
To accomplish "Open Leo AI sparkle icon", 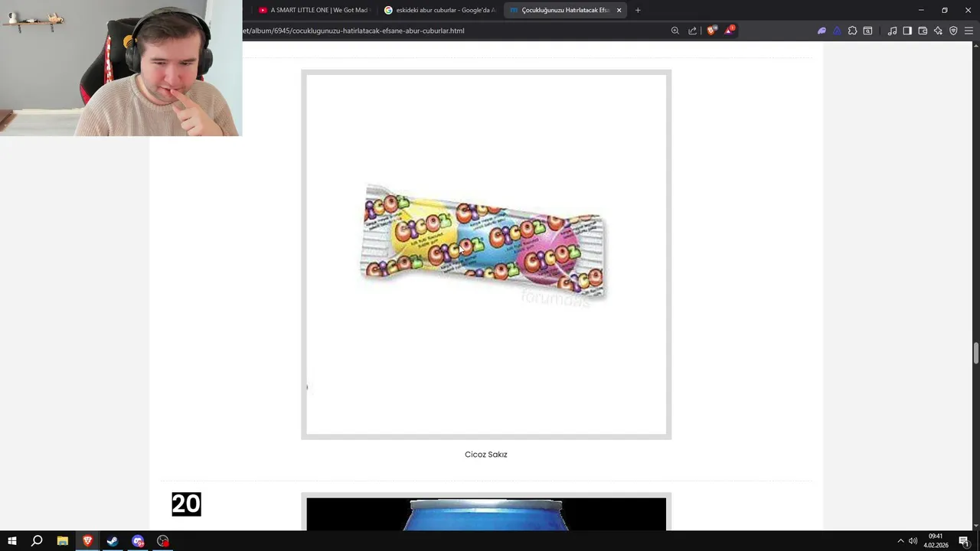I will coord(938,31).
